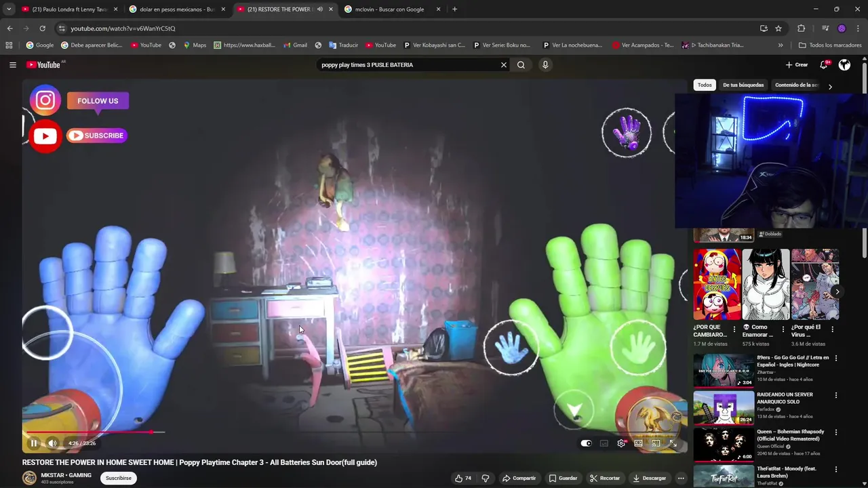The image size is (868, 488).
Task: Open the tab search dropdown arrow
Action: [9, 9]
